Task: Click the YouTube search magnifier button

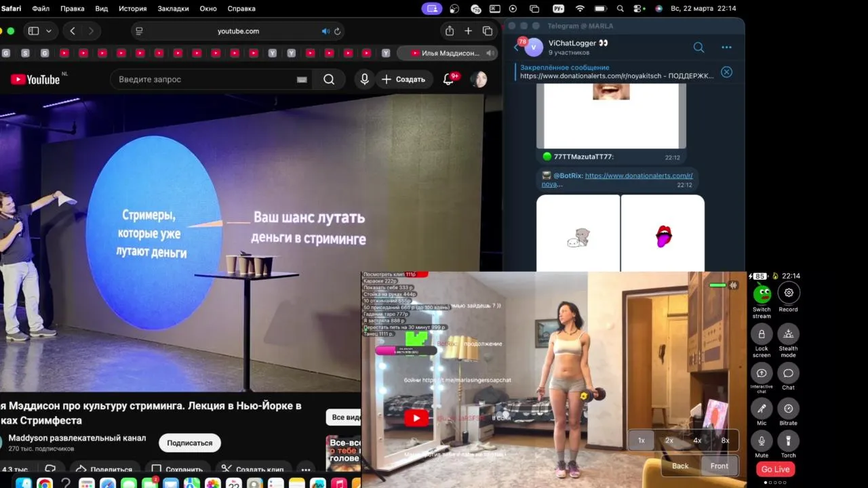Action: (329, 79)
